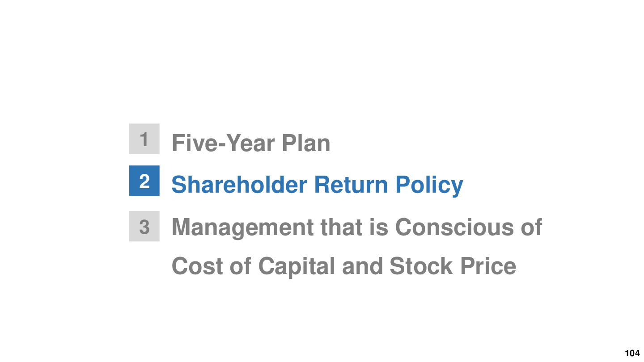Click the gray number 3 box
The image size is (644, 362).
144,226
